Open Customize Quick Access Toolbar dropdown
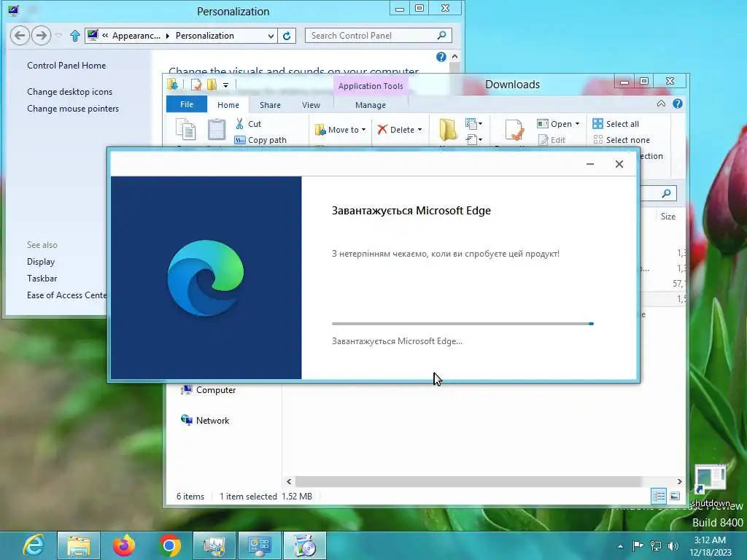The height and width of the screenshot is (560, 747). point(226,85)
